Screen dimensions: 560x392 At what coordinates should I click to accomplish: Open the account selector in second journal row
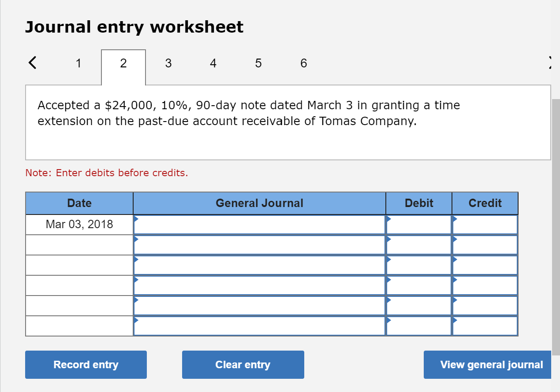136,239
